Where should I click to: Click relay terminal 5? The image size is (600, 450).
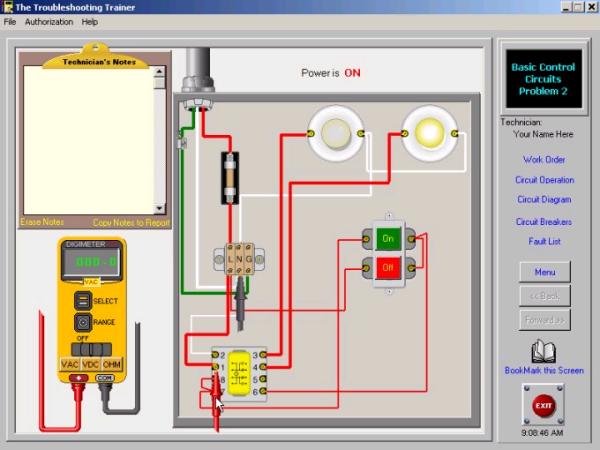(263, 379)
